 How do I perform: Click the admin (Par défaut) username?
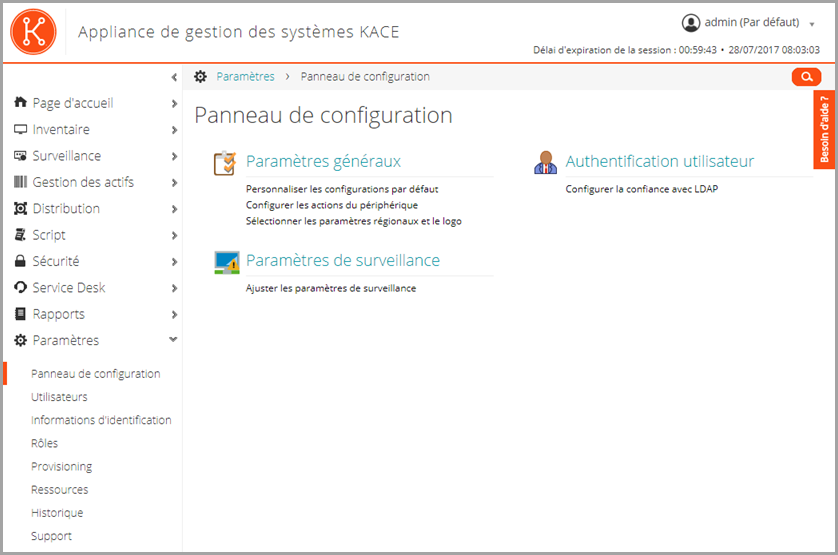point(752,22)
